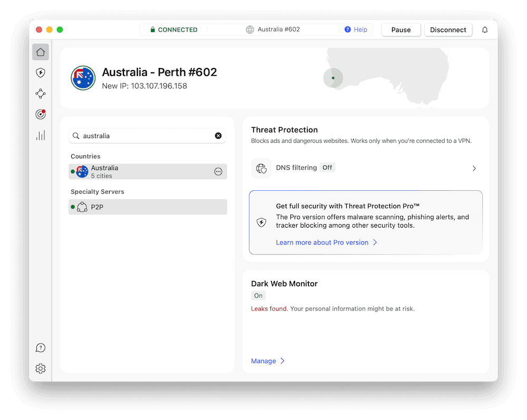
Task: Open settings gear in sidebar
Action: [x=41, y=368]
